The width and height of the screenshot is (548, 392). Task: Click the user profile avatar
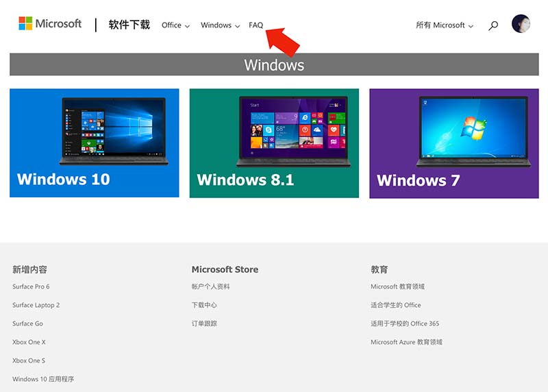[x=521, y=24]
